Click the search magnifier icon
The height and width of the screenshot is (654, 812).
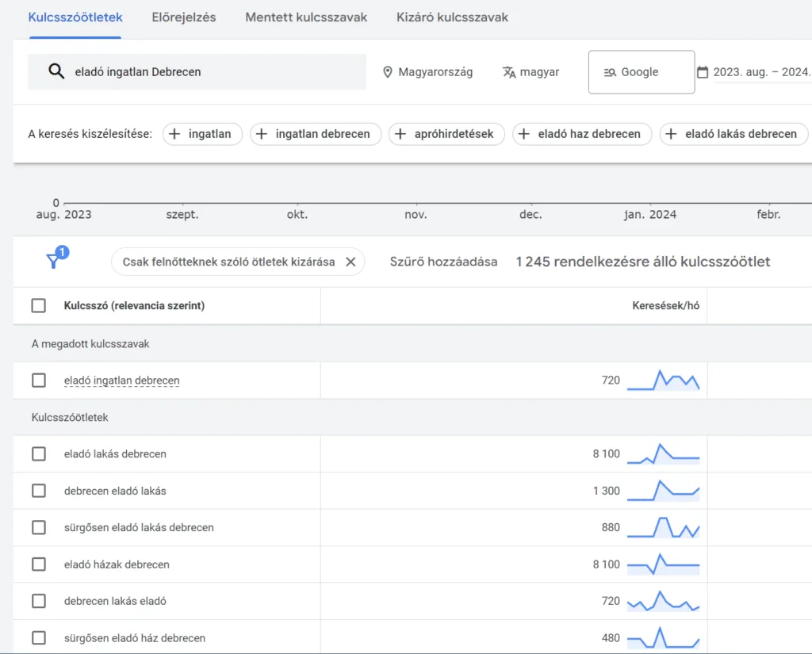tap(56, 71)
